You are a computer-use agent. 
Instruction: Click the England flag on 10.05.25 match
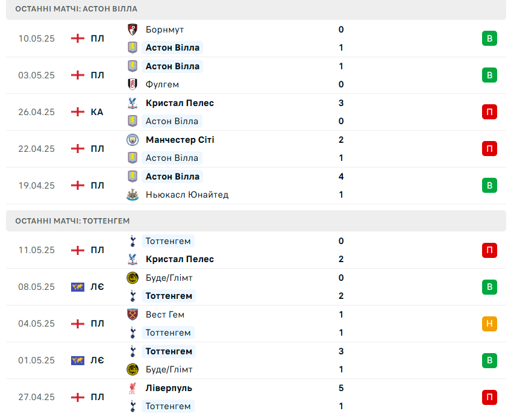(78, 39)
